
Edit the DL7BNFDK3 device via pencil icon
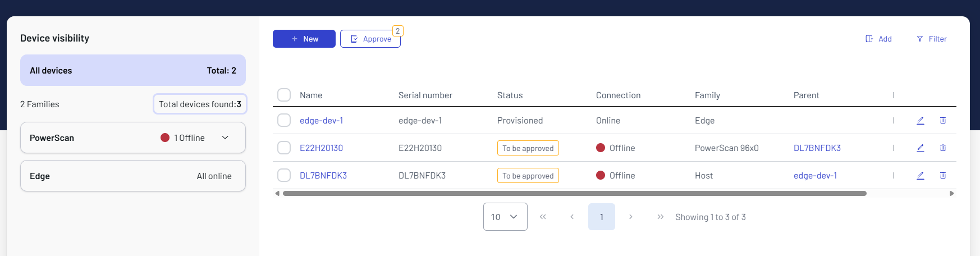point(921,176)
